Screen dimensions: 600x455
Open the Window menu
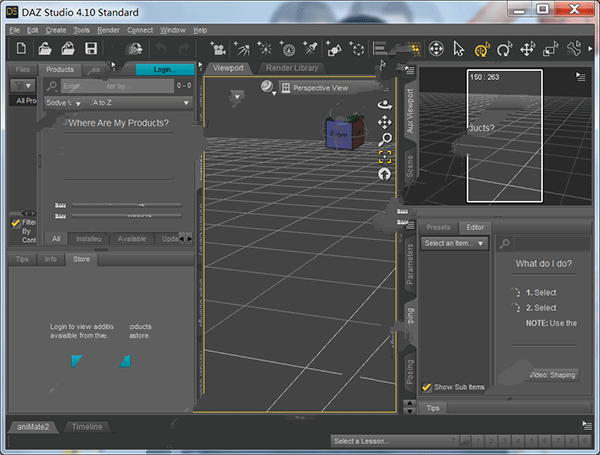click(x=173, y=30)
